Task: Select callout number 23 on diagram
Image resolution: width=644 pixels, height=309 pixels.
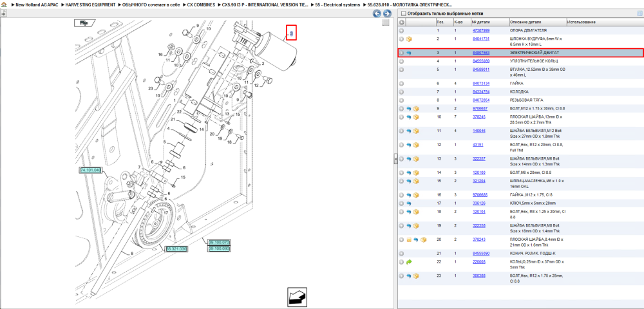Action: (x=150, y=88)
